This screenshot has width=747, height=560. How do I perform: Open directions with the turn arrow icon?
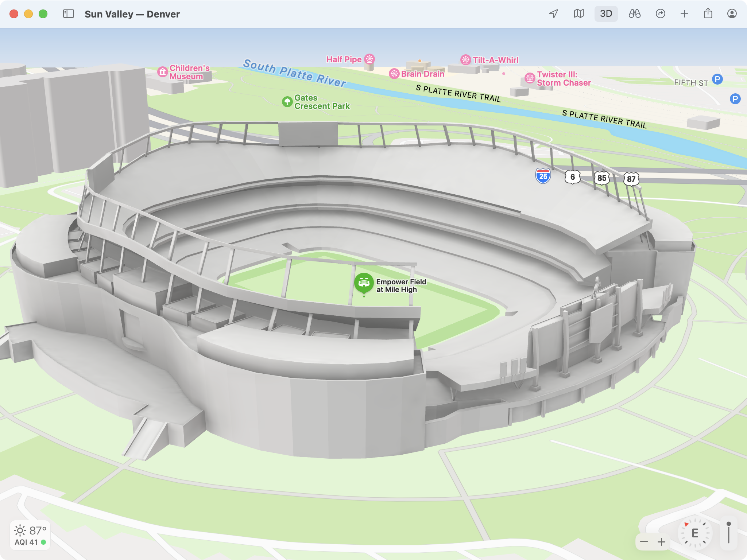[x=661, y=14]
